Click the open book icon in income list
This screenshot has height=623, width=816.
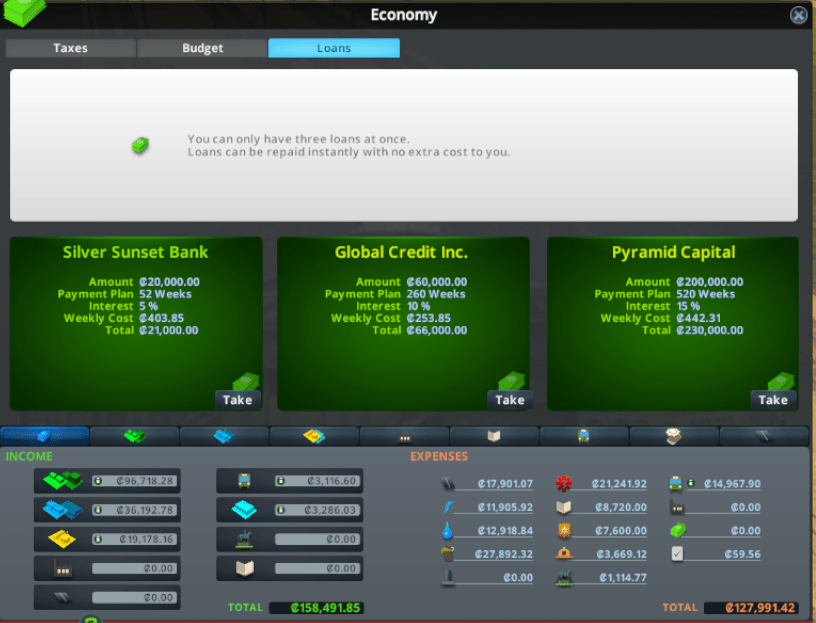[245, 568]
